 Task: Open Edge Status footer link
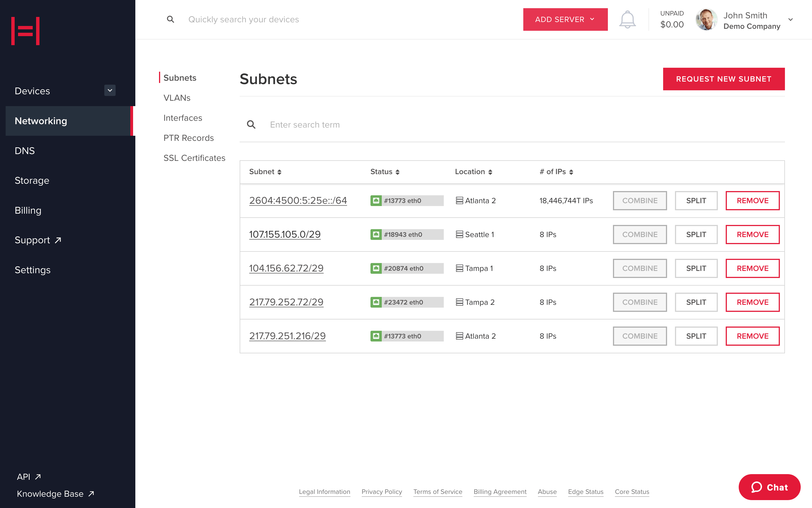pos(586,492)
